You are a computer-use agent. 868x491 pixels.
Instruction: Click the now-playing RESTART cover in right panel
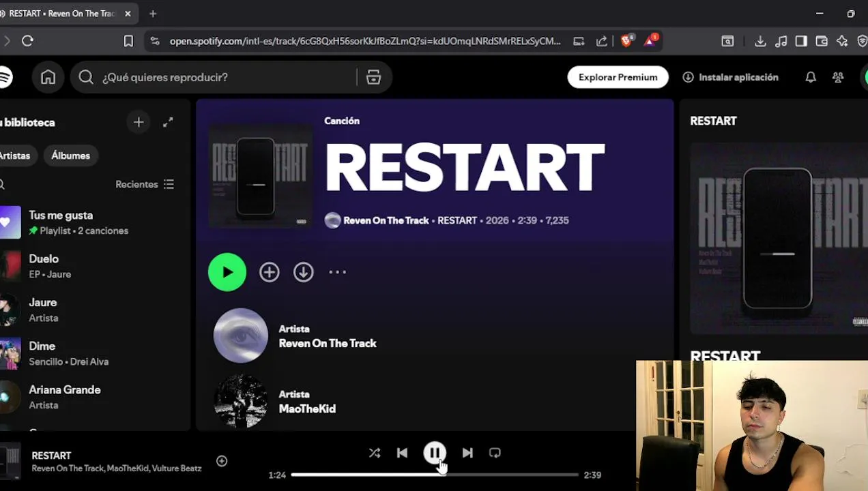[x=779, y=239]
